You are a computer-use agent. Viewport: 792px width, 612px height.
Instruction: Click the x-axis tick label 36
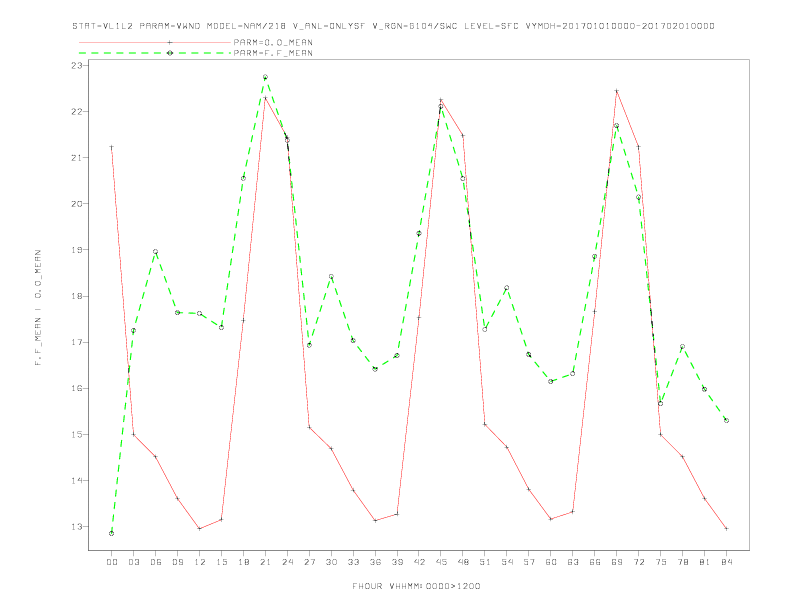coord(375,562)
